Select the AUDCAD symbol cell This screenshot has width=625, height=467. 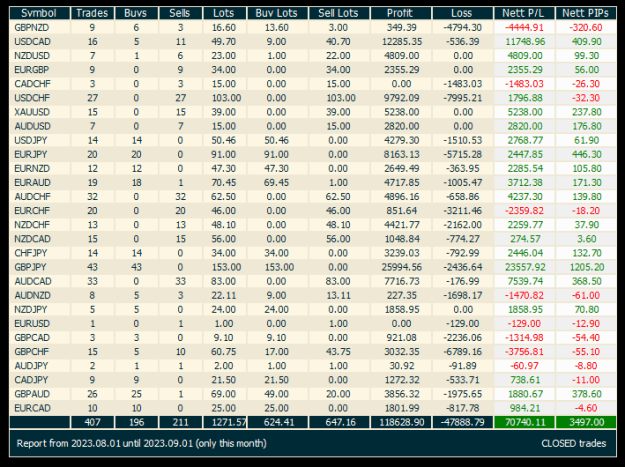[x=39, y=281]
